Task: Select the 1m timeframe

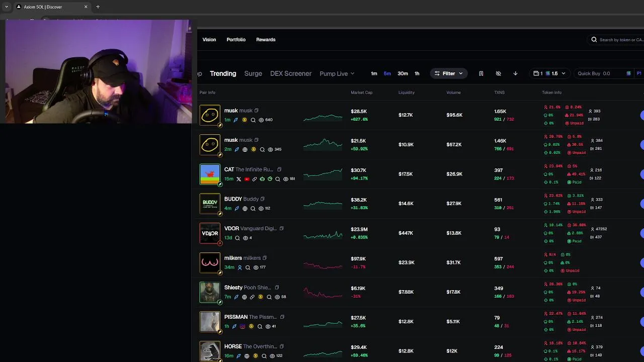Action: coord(374,73)
